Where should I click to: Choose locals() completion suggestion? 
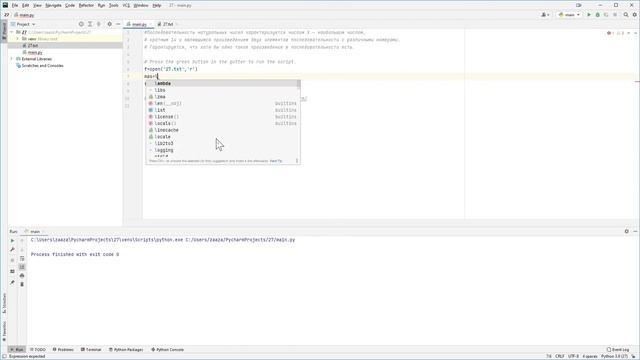point(222,123)
